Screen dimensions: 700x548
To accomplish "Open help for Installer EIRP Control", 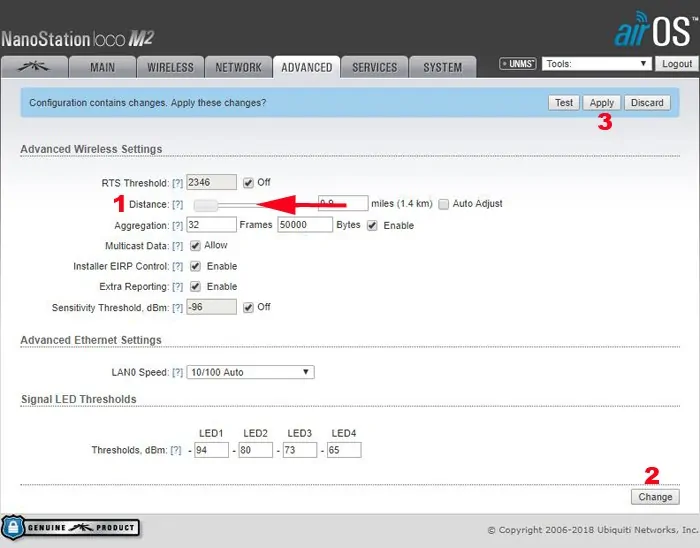I will pyautogui.click(x=178, y=266).
